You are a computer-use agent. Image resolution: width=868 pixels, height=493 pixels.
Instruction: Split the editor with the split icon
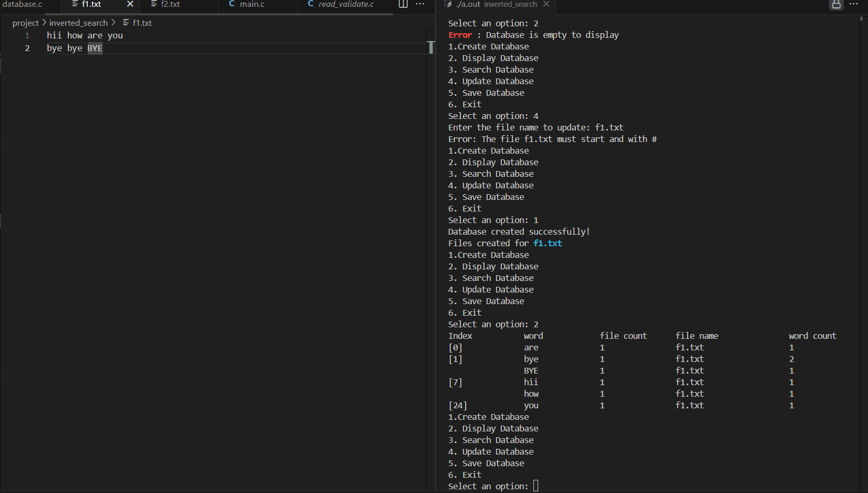pos(403,4)
